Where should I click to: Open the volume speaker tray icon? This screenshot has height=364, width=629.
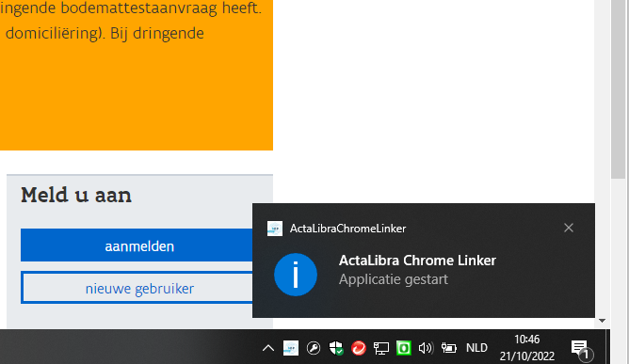tap(426, 348)
